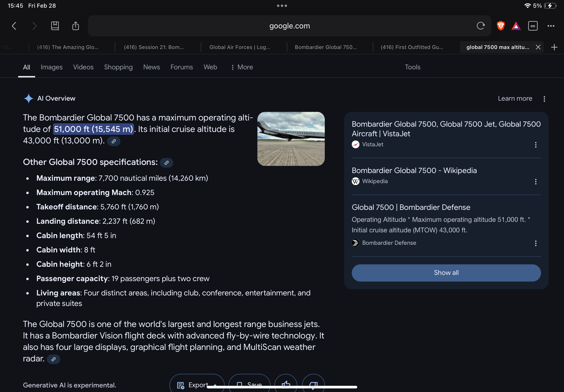Open the Global 7500 jet thumbnail image
This screenshot has height=392, width=564.
[x=291, y=139]
